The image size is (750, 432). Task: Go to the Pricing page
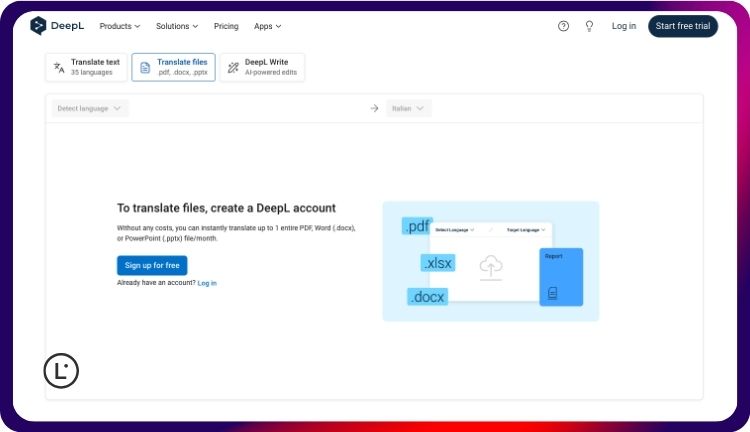(226, 26)
